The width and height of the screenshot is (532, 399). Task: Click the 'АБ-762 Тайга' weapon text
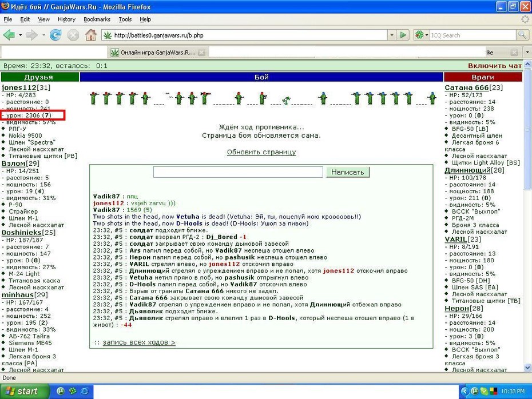pos(29,336)
